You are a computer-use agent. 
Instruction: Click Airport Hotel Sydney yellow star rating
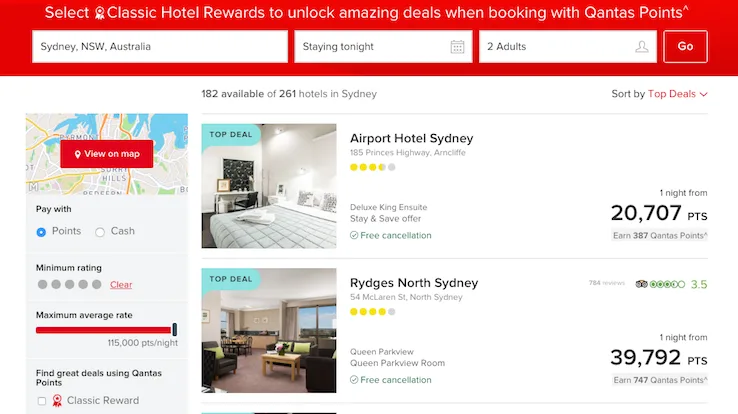tap(372, 167)
